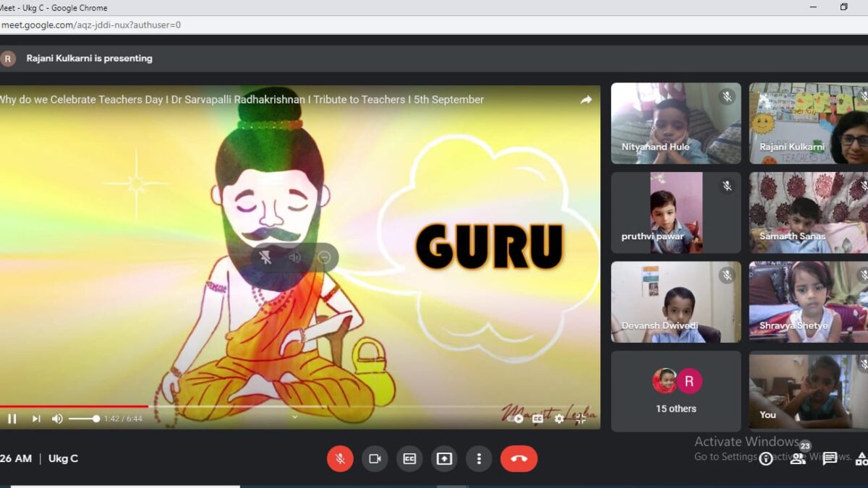Select Nityanand Hule's video tile
868x488 pixels.
[676, 123]
